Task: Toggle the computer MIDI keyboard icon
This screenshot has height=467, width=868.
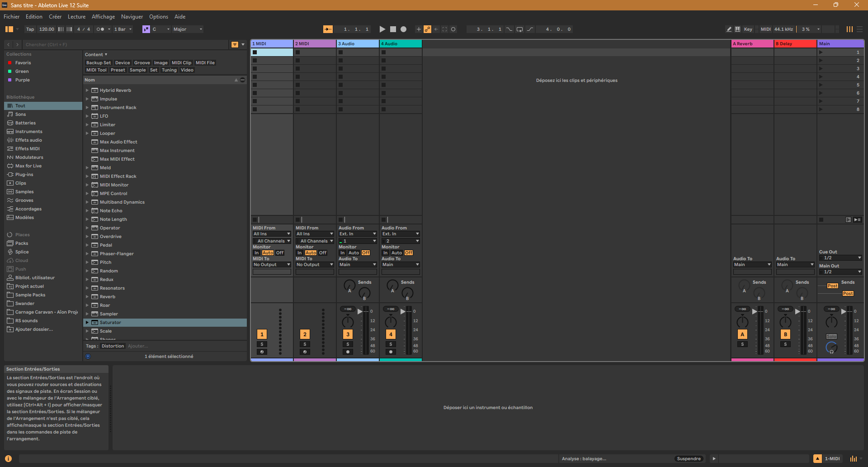Action: pyautogui.click(x=738, y=29)
